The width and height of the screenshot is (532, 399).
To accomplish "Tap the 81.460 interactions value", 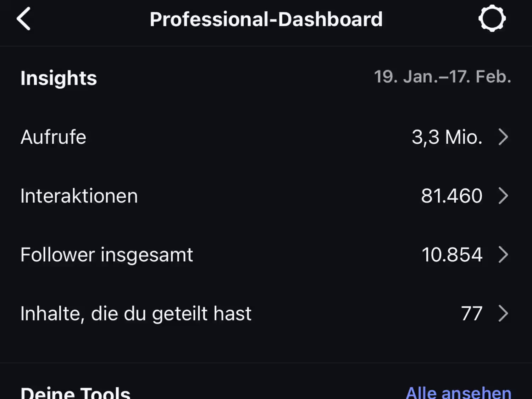I will [x=451, y=196].
